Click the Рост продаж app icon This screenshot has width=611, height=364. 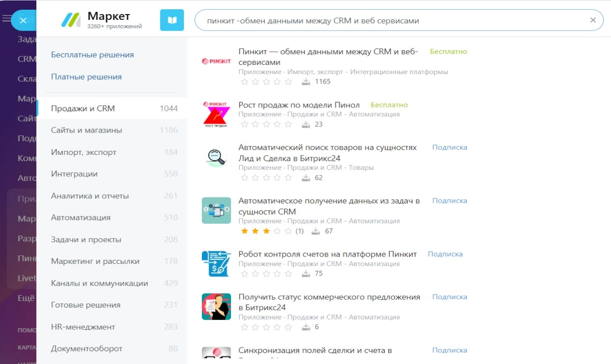pos(216,115)
